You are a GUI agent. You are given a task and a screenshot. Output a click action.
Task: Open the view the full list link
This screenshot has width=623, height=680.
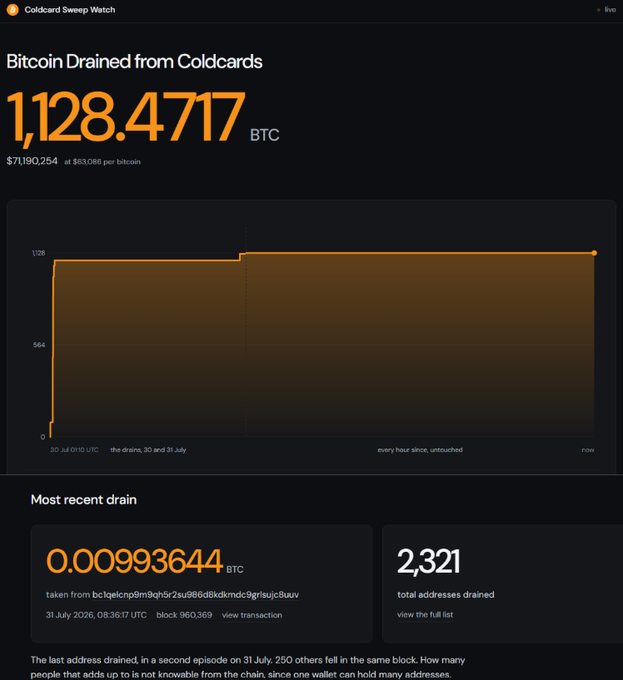pyautogui.click(x=425, y=615)
